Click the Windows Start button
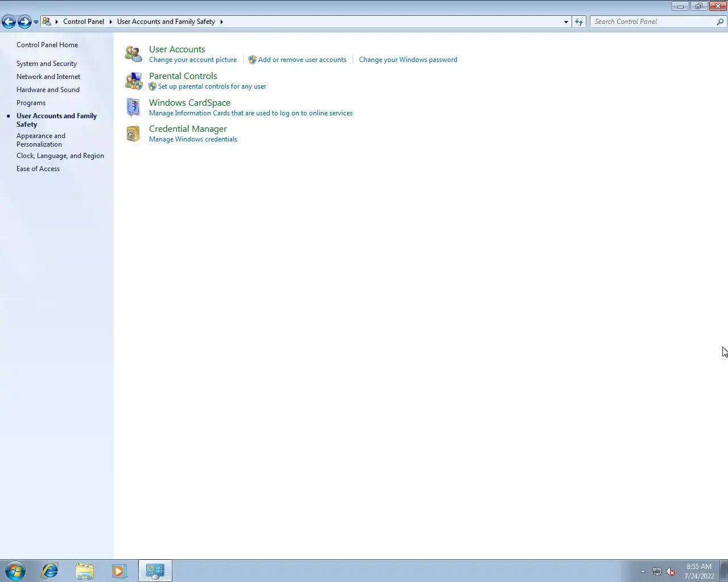 tap(15, 571)
